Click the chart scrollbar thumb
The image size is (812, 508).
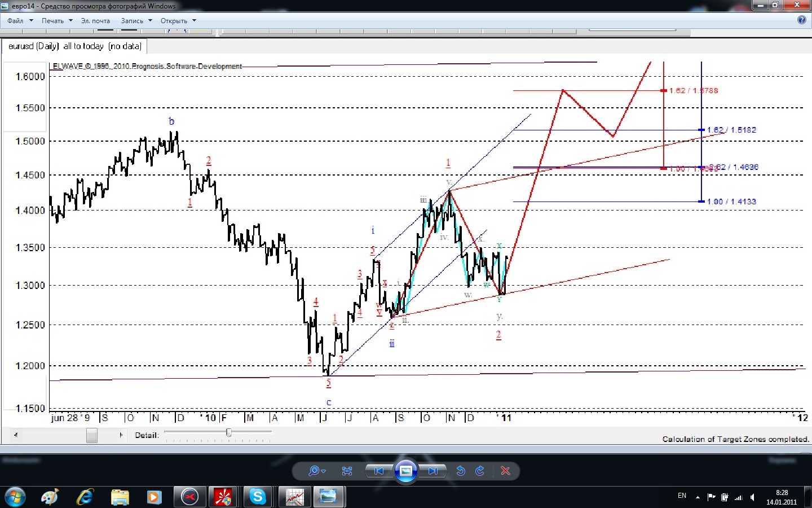[92, 435]
